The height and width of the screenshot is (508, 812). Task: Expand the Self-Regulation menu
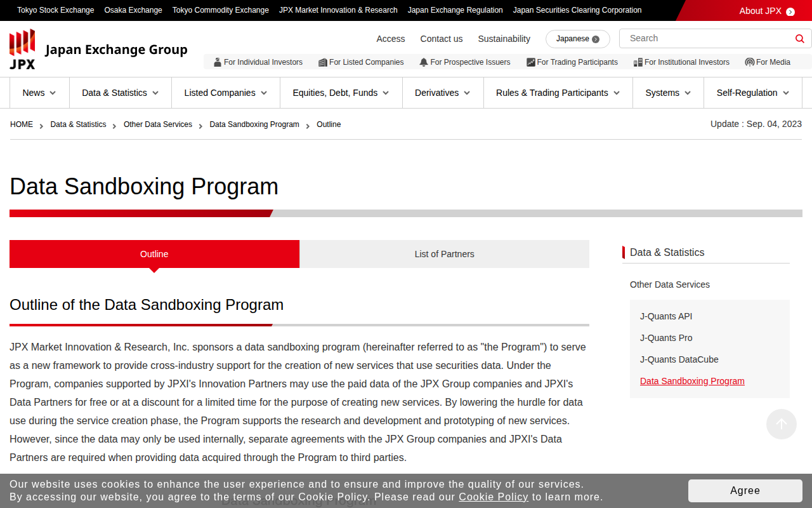coord(753,93)
